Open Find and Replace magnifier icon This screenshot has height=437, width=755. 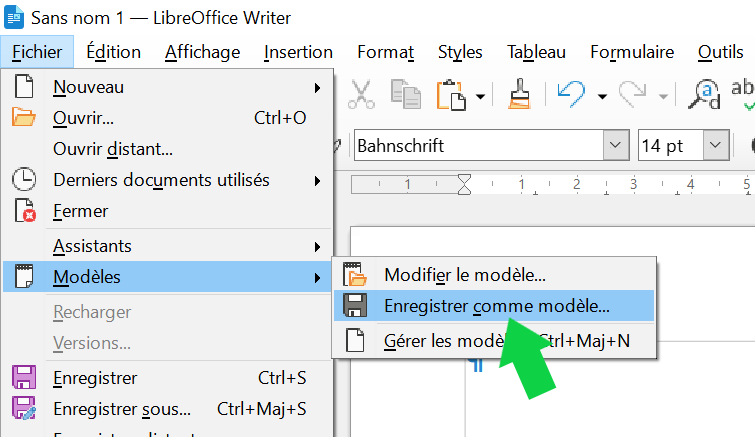tap(706, 95)
